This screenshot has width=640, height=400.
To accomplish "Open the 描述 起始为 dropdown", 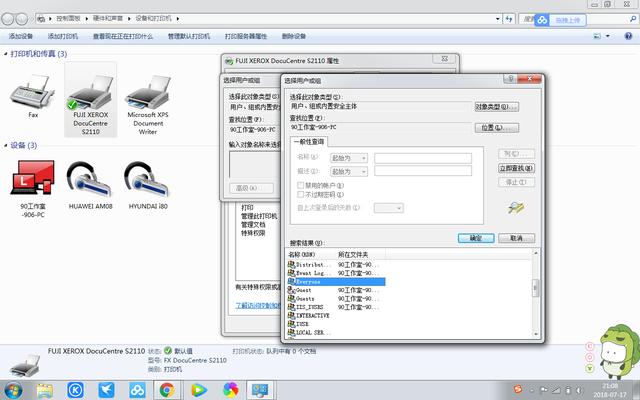I will click(x=349, y=171).
